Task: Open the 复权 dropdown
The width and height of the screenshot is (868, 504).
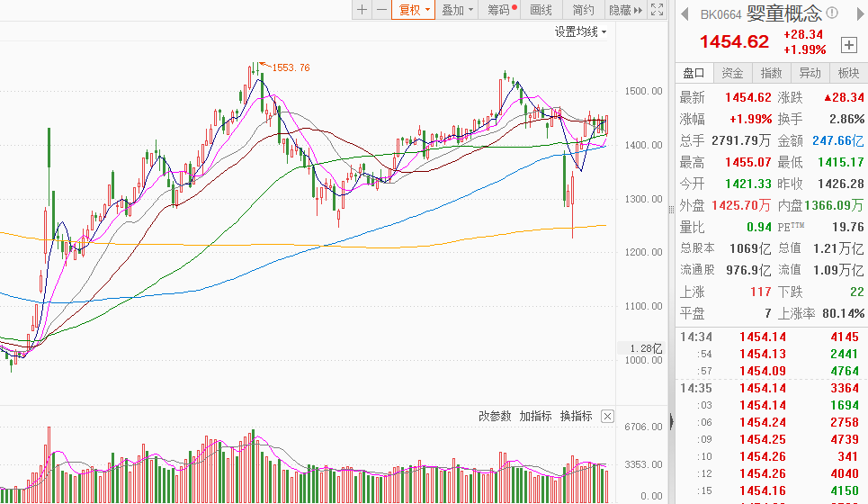Action: coord(414,10)
